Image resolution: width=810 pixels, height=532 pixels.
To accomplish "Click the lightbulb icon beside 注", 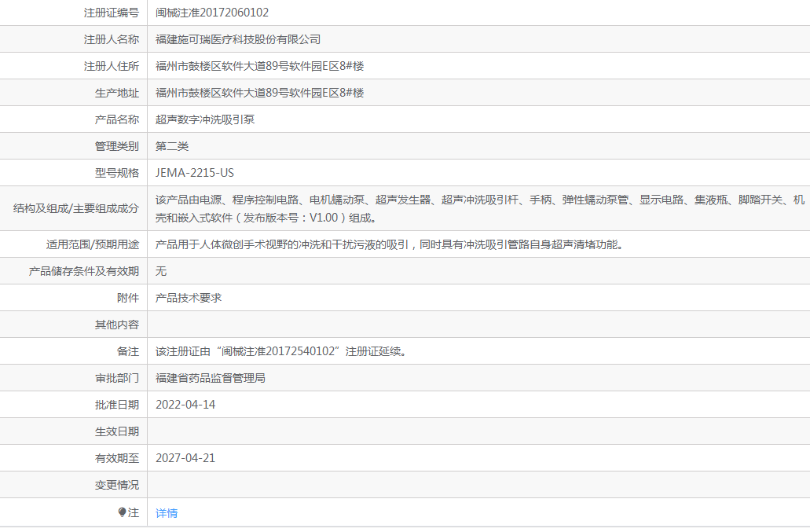I will tap(122, 512).
